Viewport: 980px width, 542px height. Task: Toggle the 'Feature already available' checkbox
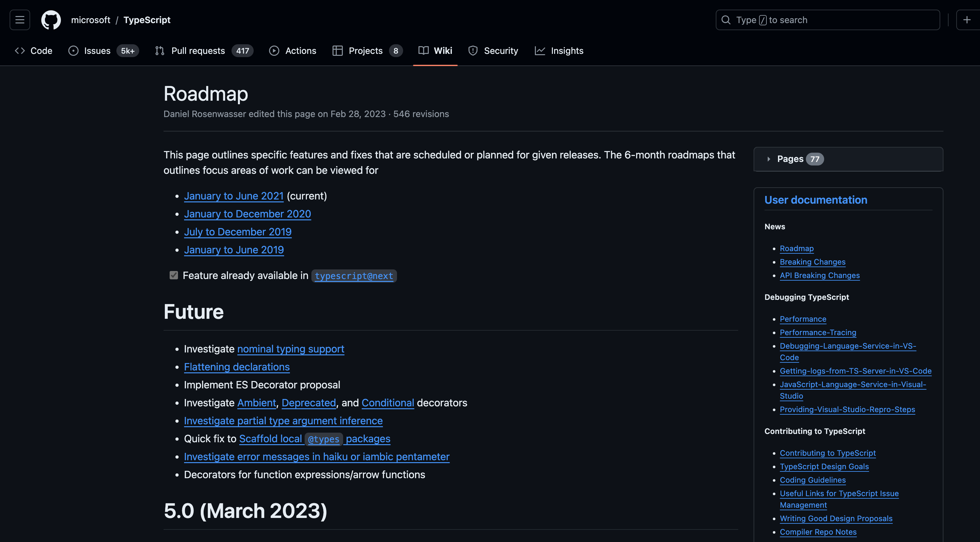(x=174, y=275)
